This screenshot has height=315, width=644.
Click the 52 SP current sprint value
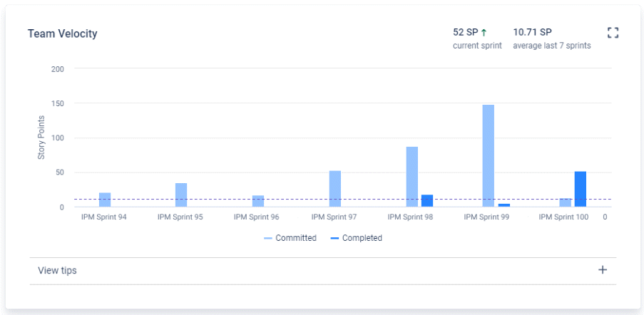(465, 32)
